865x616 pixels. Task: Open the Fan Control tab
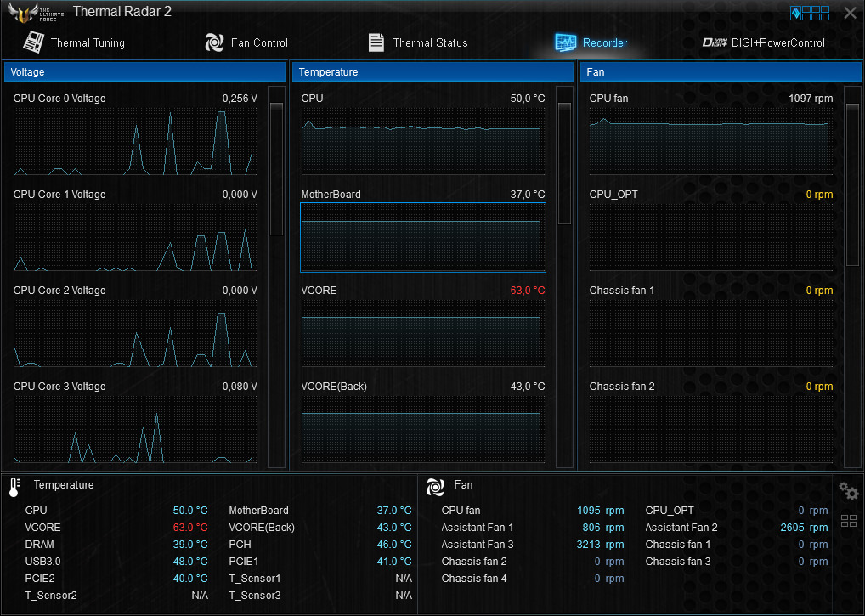click(246, 42)
